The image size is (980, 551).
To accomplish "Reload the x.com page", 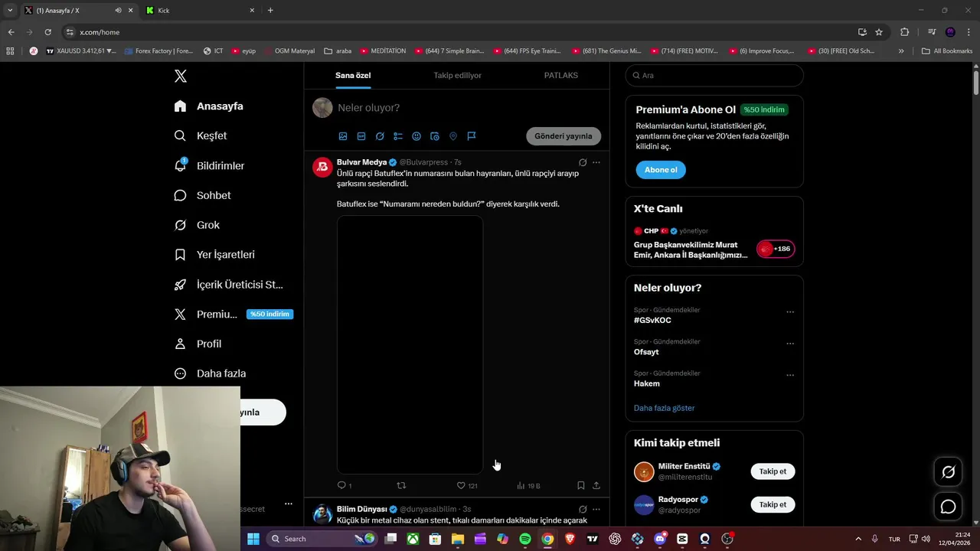I will (x=47, y=32).
